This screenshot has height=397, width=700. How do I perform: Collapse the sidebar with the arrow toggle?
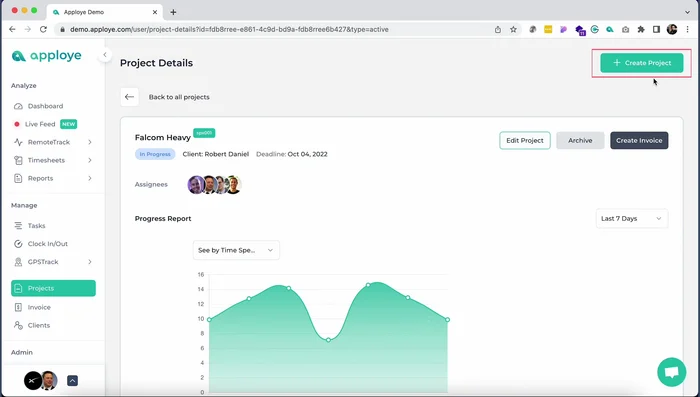tap(104, 55)
